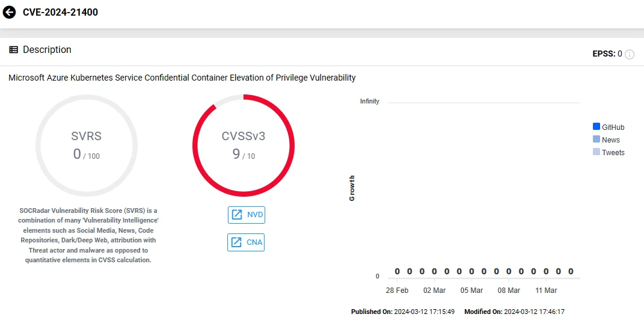Click the Description list icon
Viewport: 644px width, 320px height.
(x=14, y=50)
